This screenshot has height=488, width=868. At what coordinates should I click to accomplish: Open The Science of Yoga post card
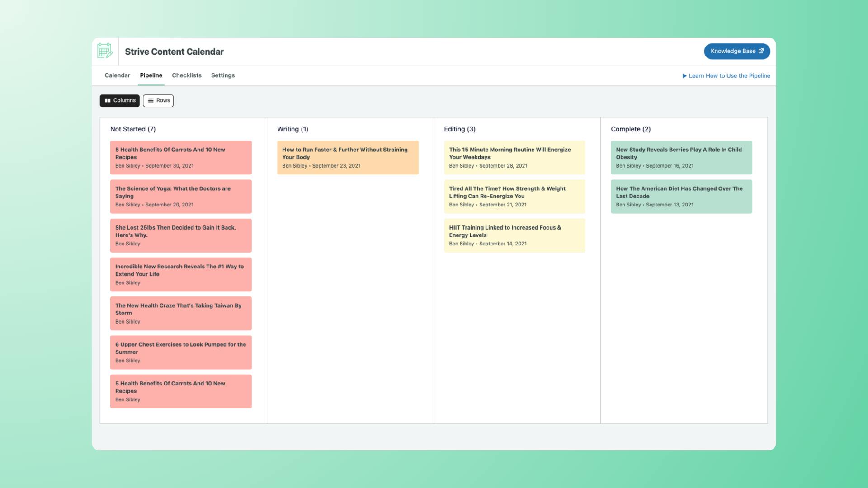(x=181, y=197)
